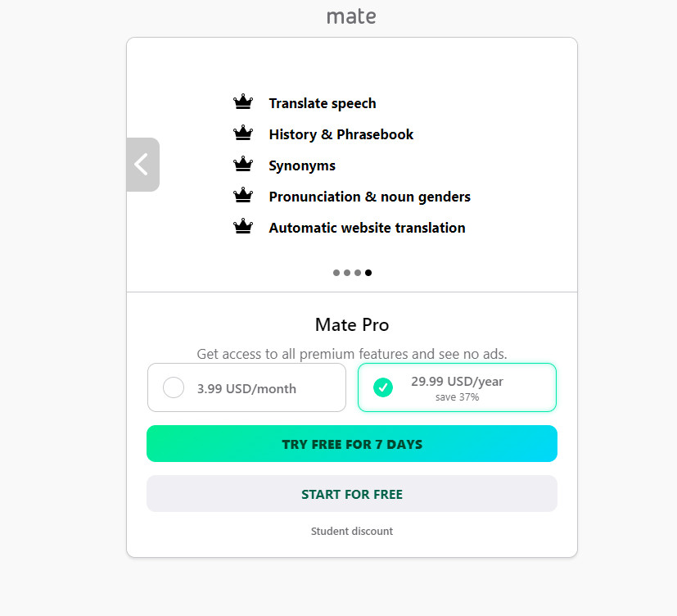
Task: Click the save 37% label
Action: 457,397
